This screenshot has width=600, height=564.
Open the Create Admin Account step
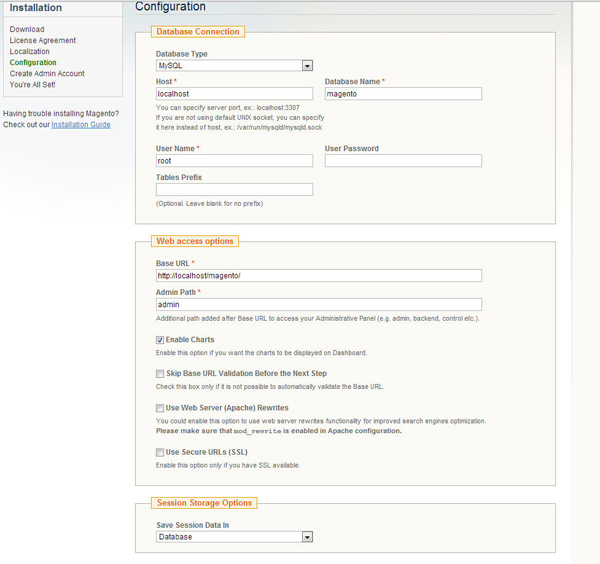[47, 74]
